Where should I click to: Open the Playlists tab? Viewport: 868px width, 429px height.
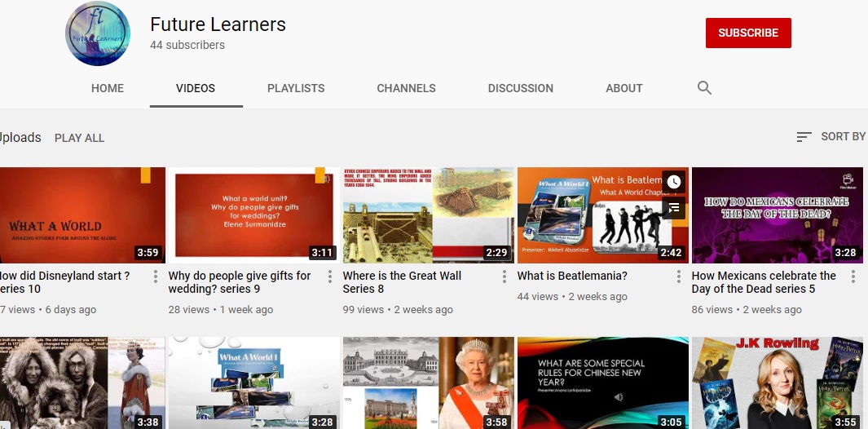296,88
